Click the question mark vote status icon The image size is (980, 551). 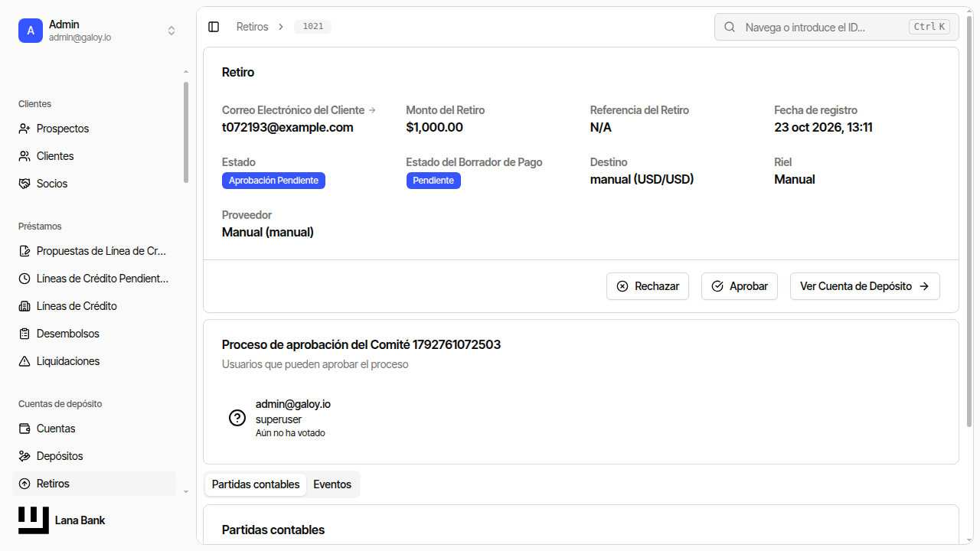tap(237, 418)
